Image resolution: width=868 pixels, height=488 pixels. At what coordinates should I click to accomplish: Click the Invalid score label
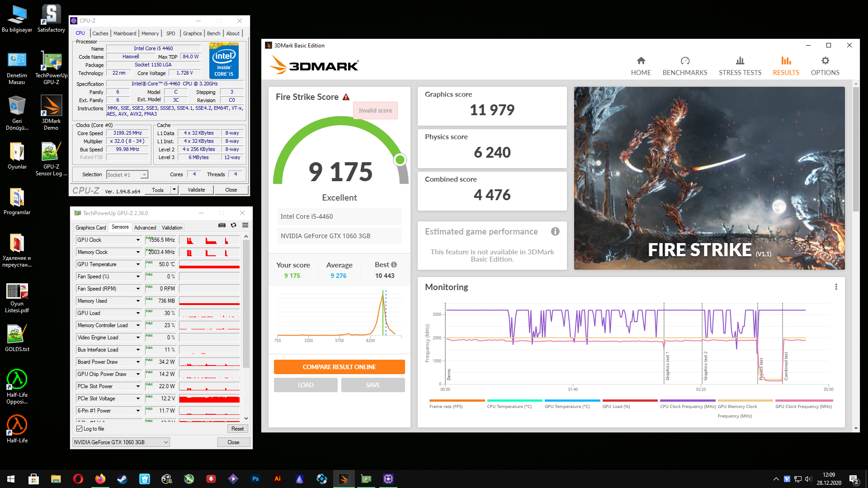[375, 111]
